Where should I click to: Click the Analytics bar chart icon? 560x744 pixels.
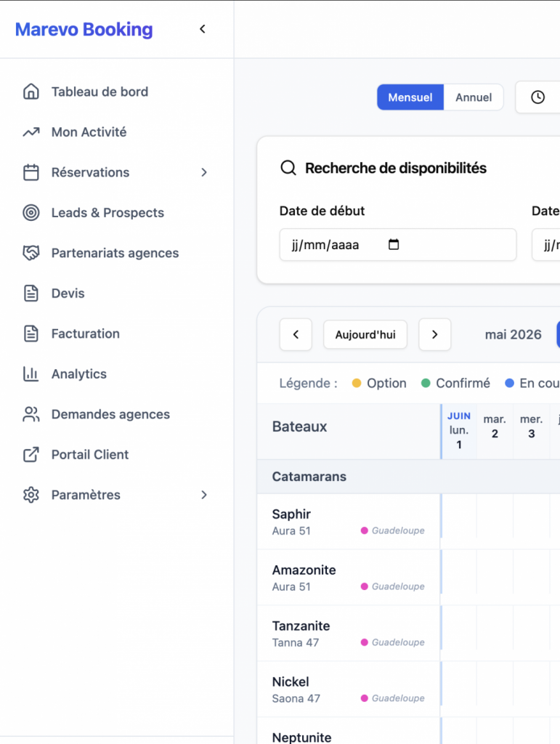click(31, 374)
